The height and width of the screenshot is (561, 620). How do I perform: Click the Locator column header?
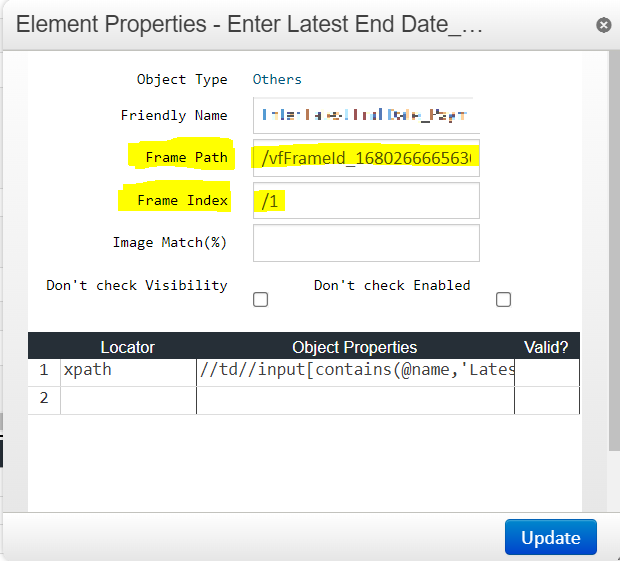127,347
